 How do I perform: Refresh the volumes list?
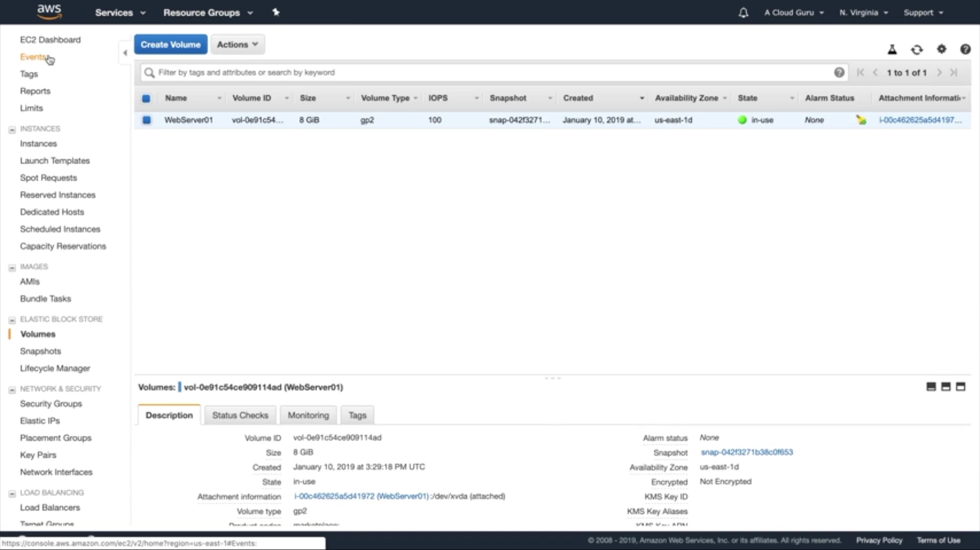tap(917, 49)
